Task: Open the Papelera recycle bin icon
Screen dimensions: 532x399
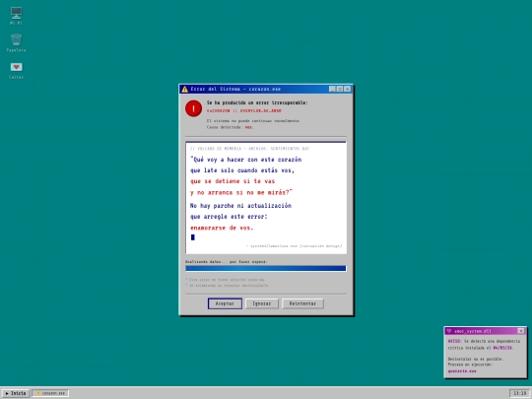Action: coord(16,42)
